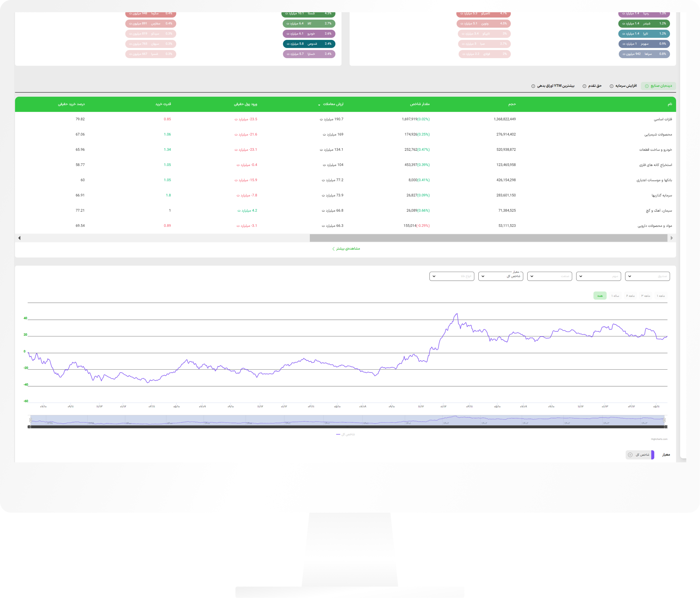Screen dimensions: 700x598
Task: Select the ۶ ماهه chart range
Action: 630,296
